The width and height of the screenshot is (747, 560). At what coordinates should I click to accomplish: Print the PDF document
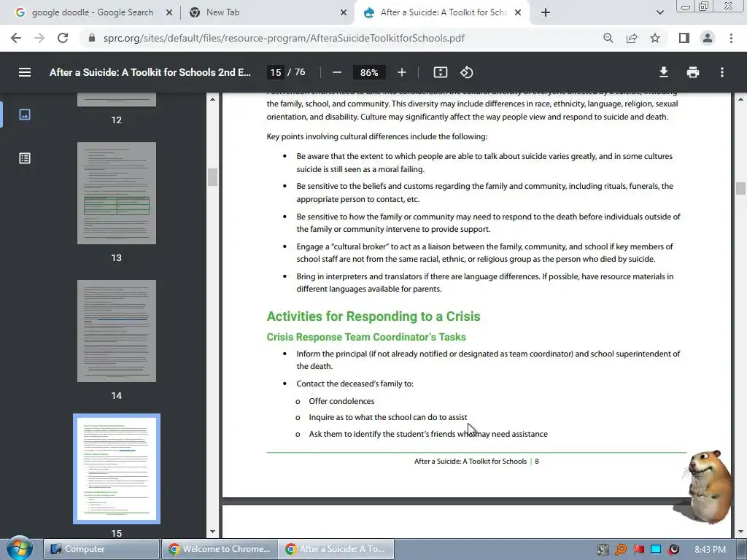pos(693,72)
